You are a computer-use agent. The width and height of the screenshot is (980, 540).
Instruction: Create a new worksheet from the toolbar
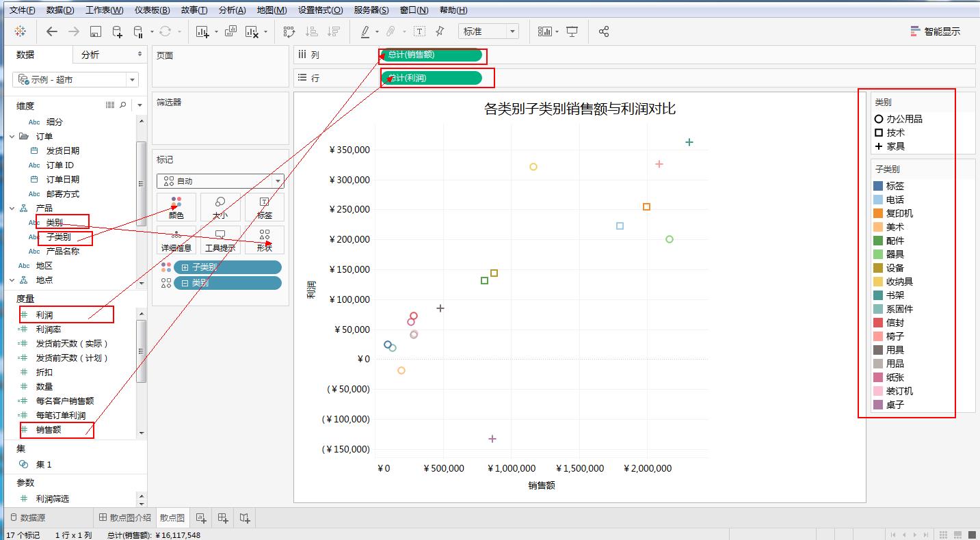[x=202, y=31]
